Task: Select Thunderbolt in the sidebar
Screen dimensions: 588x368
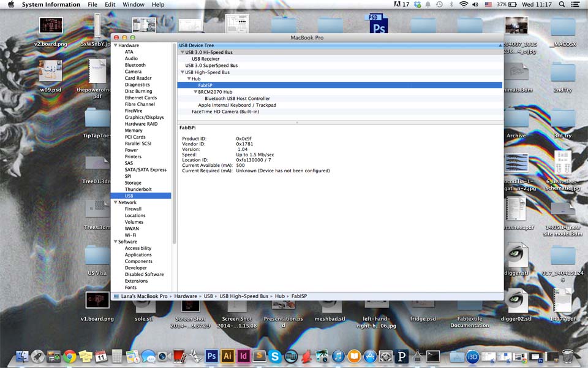Action: tap(138, 190)
